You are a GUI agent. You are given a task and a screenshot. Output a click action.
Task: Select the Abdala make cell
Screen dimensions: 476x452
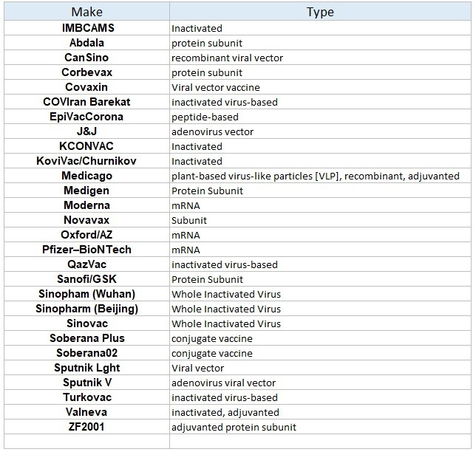(x=86, y=43)
